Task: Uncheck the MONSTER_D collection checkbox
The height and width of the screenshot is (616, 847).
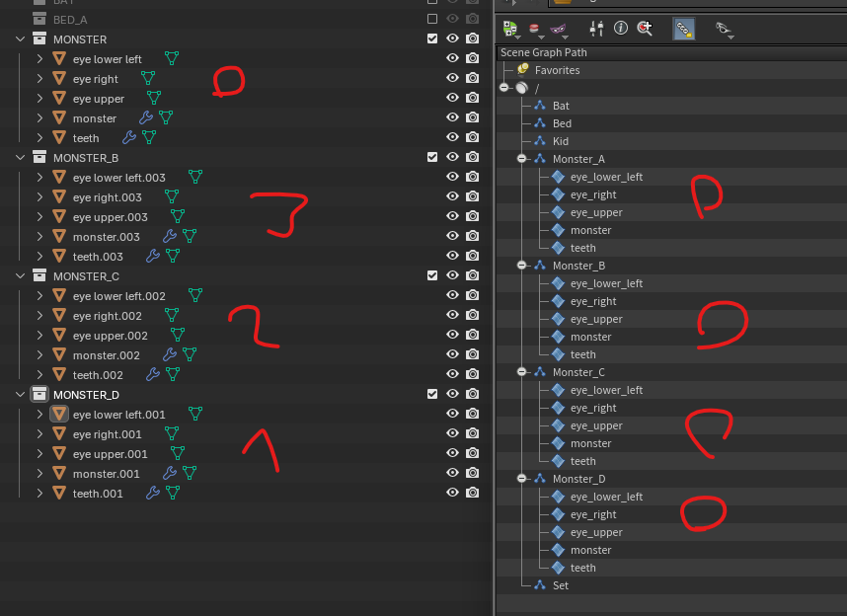Action: (432, 394)
